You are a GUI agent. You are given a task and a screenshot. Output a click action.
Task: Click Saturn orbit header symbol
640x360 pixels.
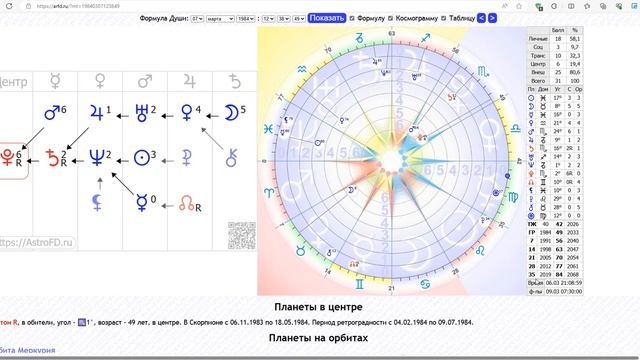coord(235,81)
